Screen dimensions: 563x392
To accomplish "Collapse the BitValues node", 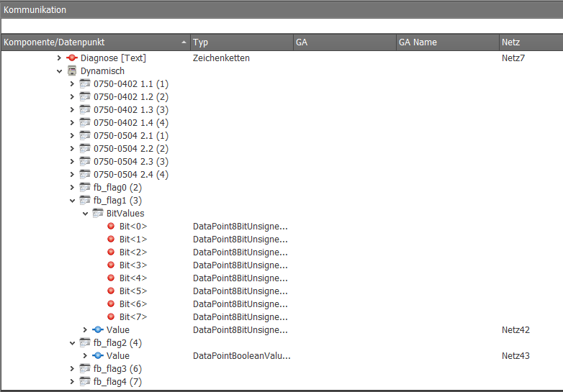I will click(85, 214).
